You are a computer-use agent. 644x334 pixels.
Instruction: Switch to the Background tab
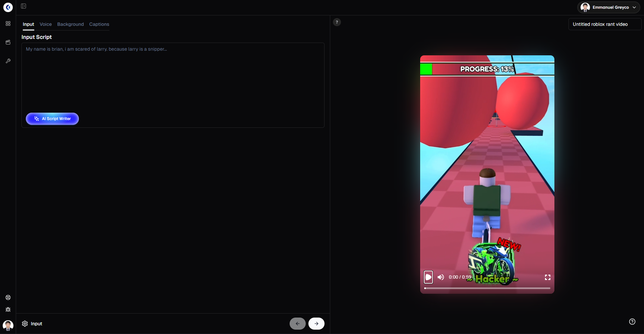click(70, 24)
